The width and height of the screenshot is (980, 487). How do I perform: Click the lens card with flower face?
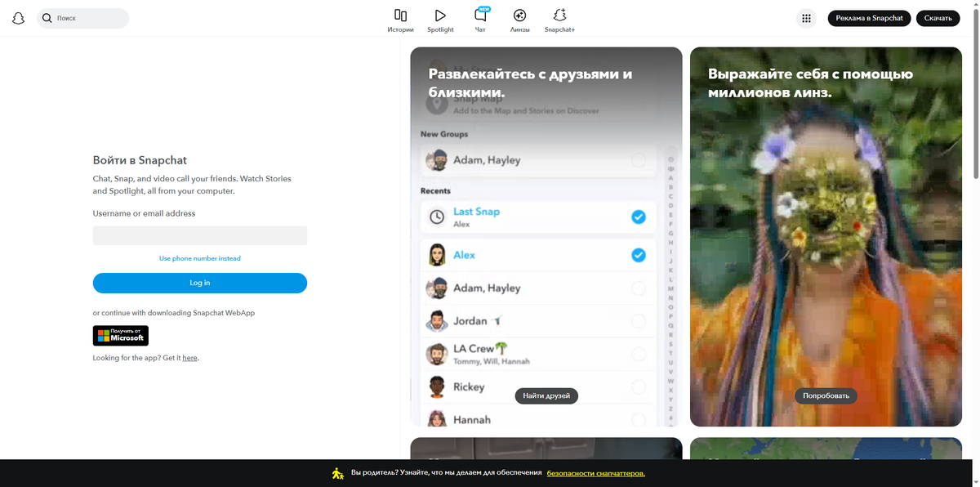click(x=826, y=237)
